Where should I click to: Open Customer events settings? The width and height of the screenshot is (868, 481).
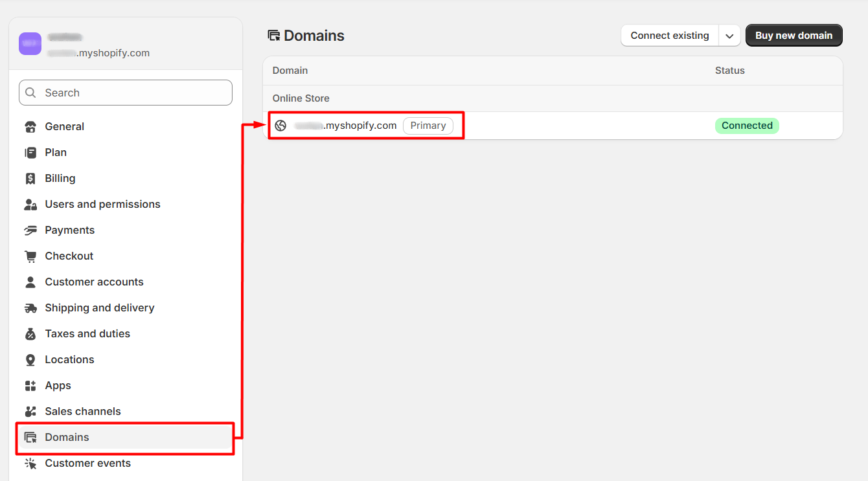coord(87,464)
